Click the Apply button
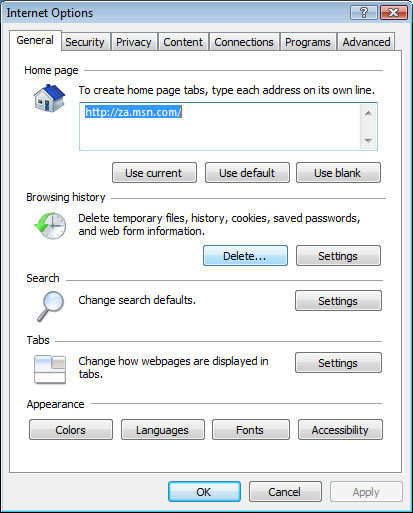The image size is (413, 513). (x=366, y=492)
